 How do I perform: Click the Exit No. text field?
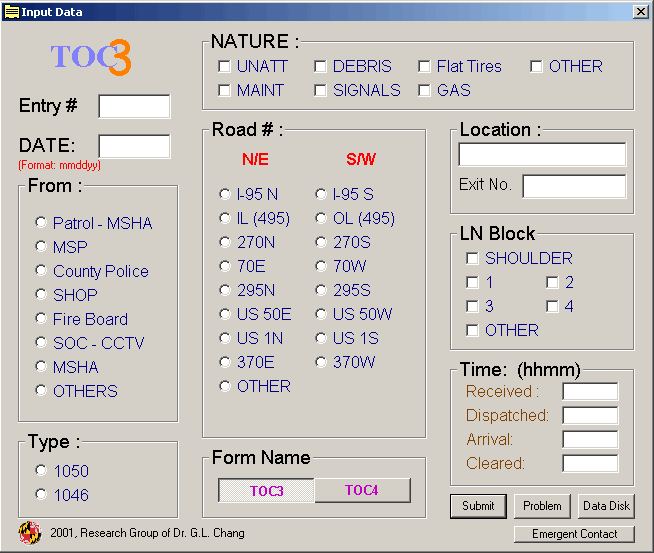[x=574, y=186]
